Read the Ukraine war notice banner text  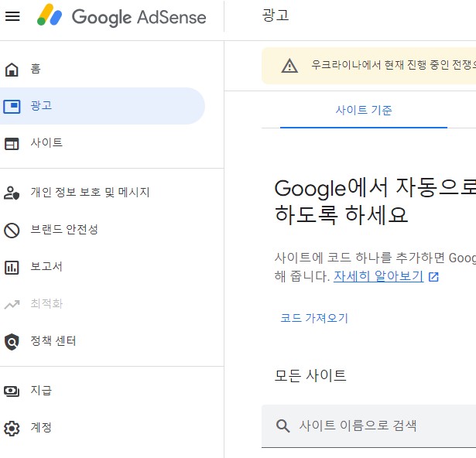click(x=393, y=65)
